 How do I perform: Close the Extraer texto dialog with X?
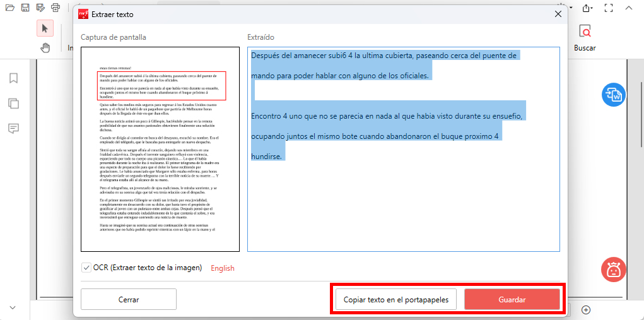(x=558, y=15)
